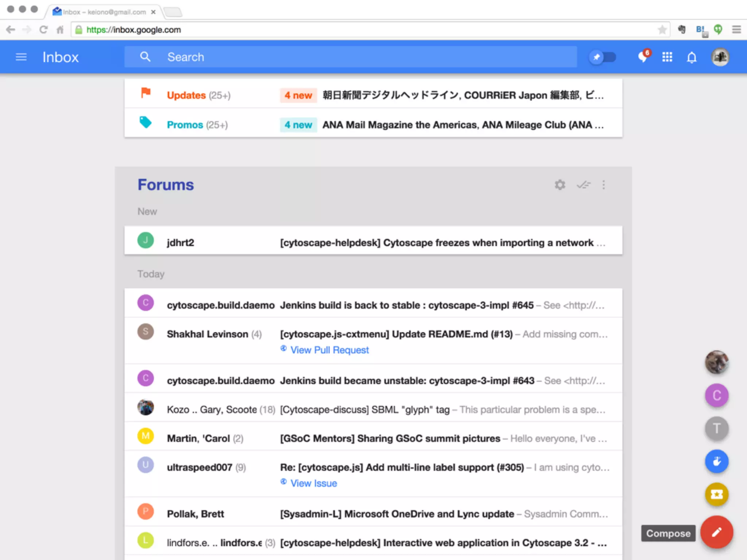
Task: Click View Issue link
Action: click(x=313, y=483)
